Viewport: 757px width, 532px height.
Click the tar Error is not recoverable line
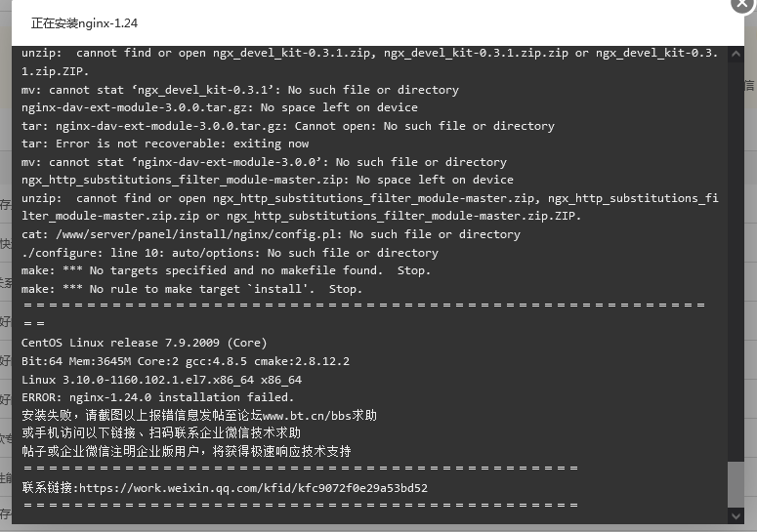point(165,143)
